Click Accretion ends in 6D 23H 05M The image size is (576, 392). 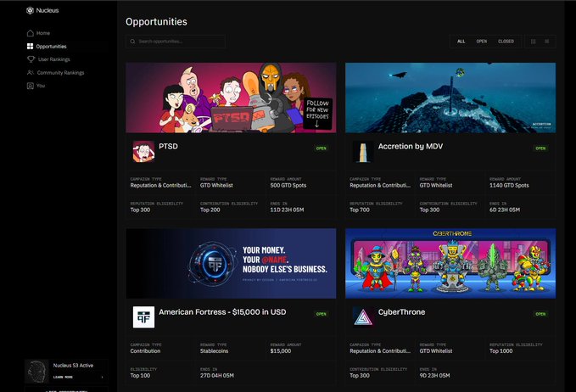[505, 210]
